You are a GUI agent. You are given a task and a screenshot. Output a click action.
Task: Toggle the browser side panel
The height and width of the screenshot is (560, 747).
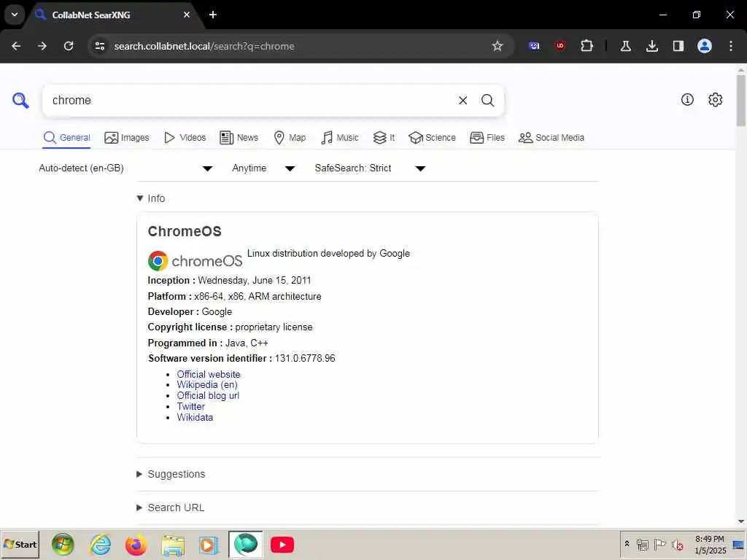pos(678,46)
